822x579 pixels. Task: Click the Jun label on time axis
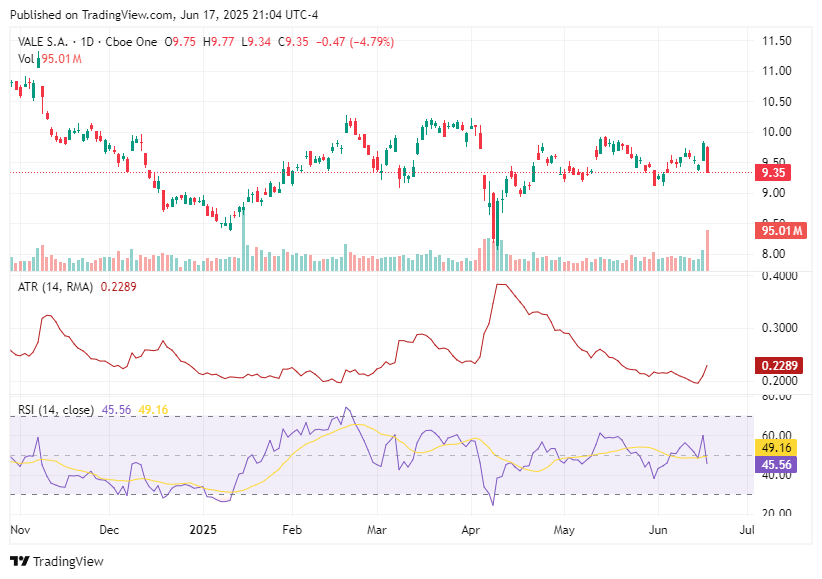coord(658,530)
